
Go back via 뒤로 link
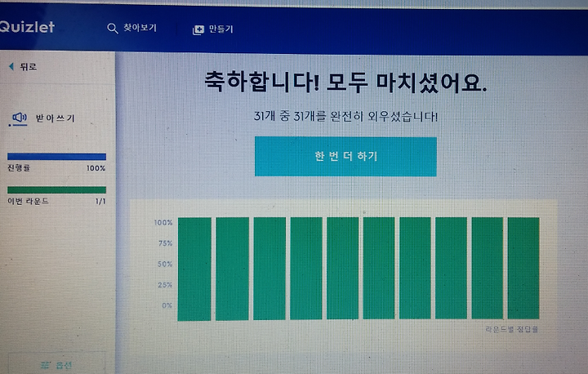click(x=28, y=67)
